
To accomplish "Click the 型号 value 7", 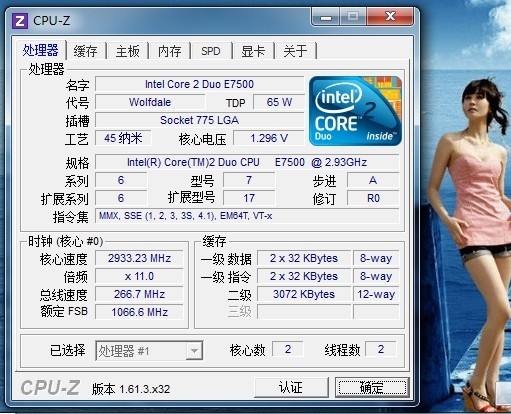I will pyautogui.click(x=249, y=180).
